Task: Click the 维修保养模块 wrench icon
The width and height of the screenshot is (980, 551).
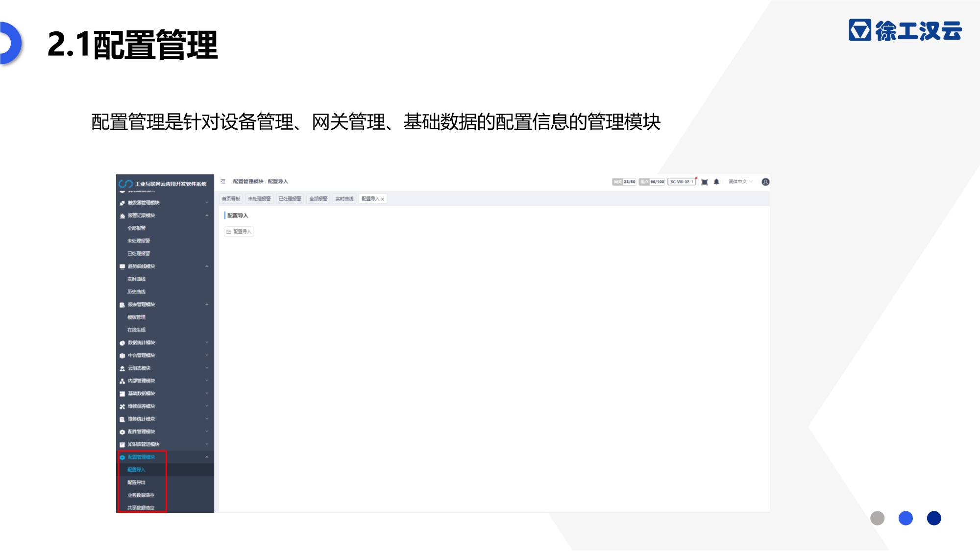Action: 122,407
